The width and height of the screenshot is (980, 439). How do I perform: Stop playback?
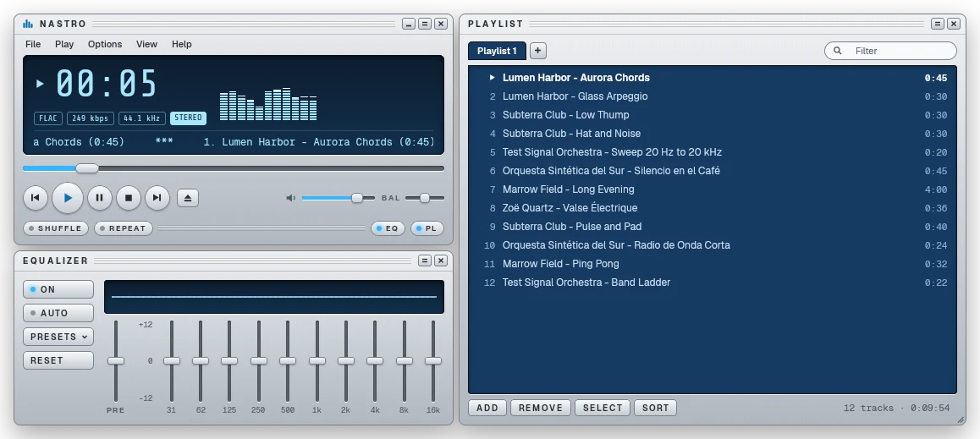(128, 198)
